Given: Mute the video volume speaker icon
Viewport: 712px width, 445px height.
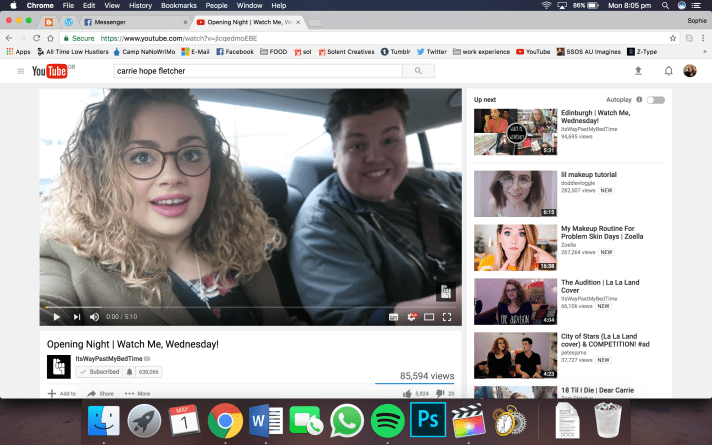Looking at the screenshot, I should pos(95,317).
